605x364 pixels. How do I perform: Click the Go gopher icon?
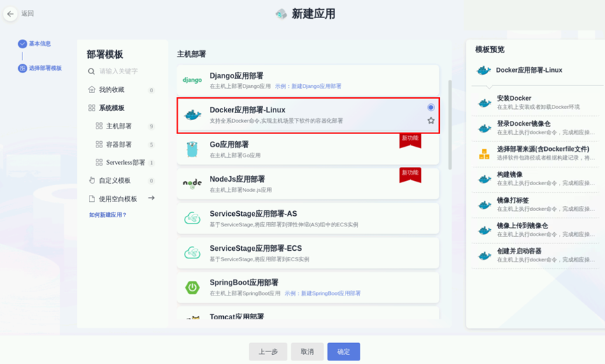pyautogui.click(x=192, y=150)
